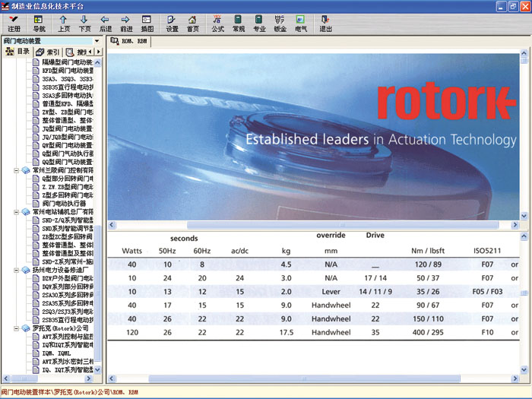Go to next page with 下页

(x=84, y=23)
